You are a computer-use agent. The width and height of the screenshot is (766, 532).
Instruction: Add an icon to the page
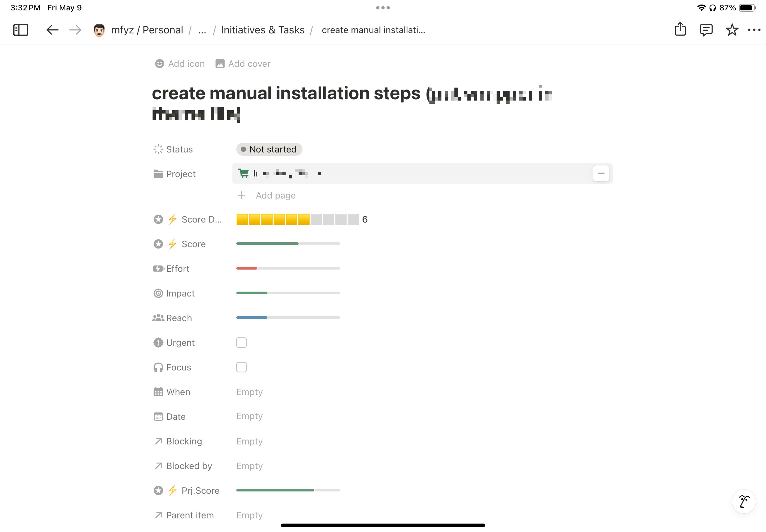click(x=179, y=64)
